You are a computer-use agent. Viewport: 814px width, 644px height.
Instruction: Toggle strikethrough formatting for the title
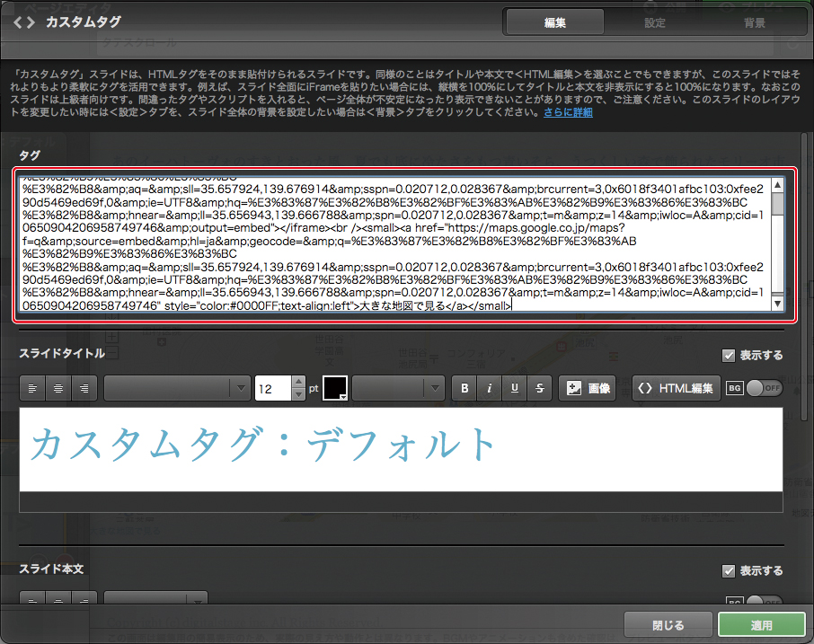point(540,388)
